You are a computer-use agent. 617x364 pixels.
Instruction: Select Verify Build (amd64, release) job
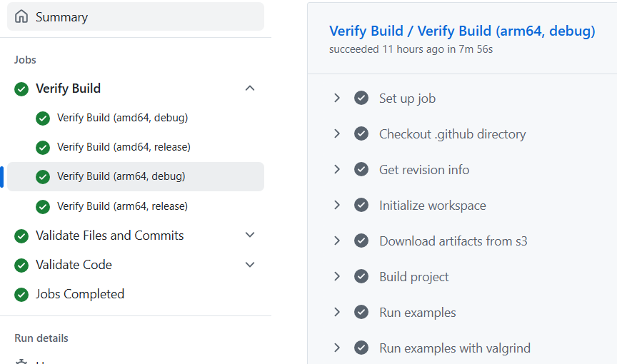pyautogui.click(x=124, y=147)
